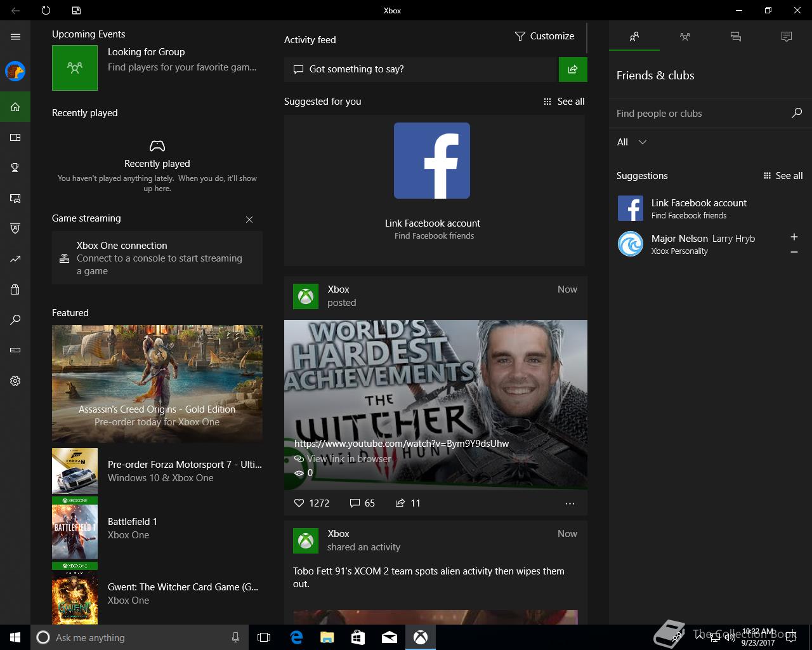812x650 pixels.
Task: Open Trending icon in the sidebar
Action: tap(15, 259)
